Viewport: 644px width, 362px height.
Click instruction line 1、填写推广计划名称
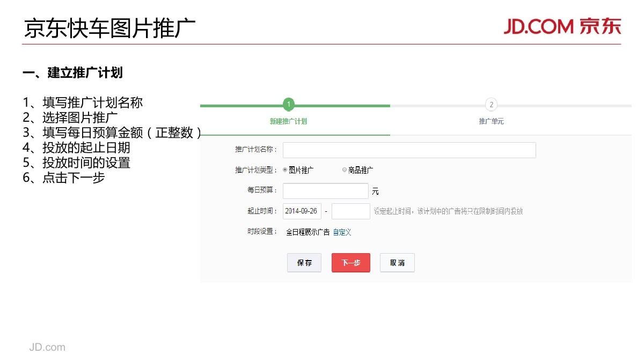pyautogui.click(x=83, y=102)
